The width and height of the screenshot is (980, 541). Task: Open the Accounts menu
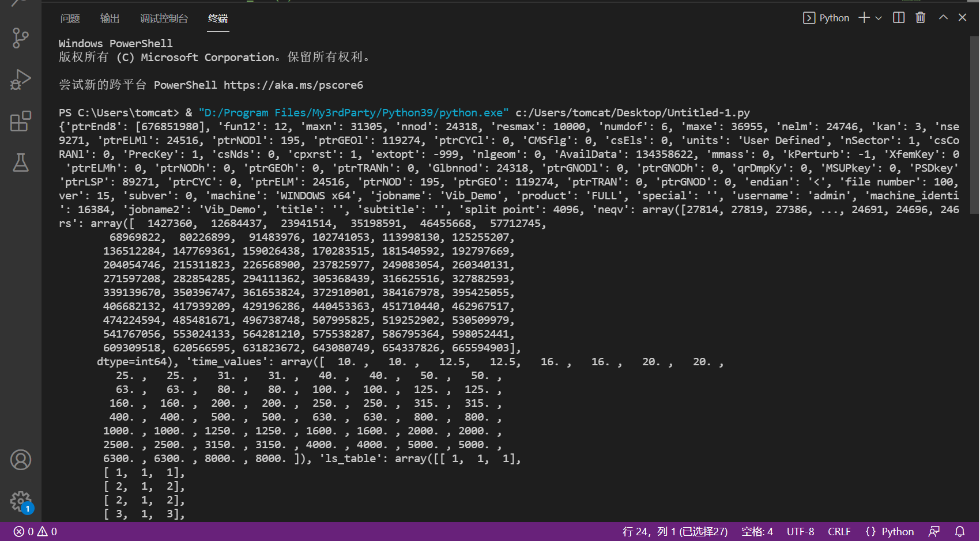click(x=21, y=459)
